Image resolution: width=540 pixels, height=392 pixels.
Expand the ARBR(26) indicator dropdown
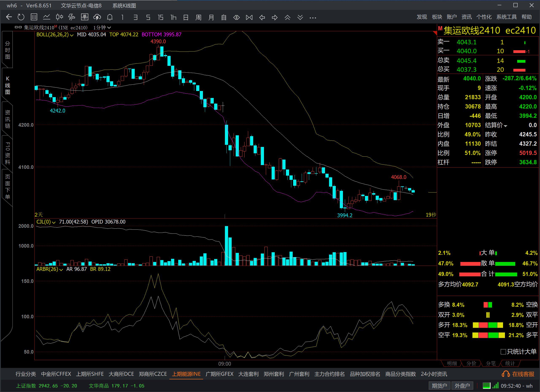(x=61, y=270)
